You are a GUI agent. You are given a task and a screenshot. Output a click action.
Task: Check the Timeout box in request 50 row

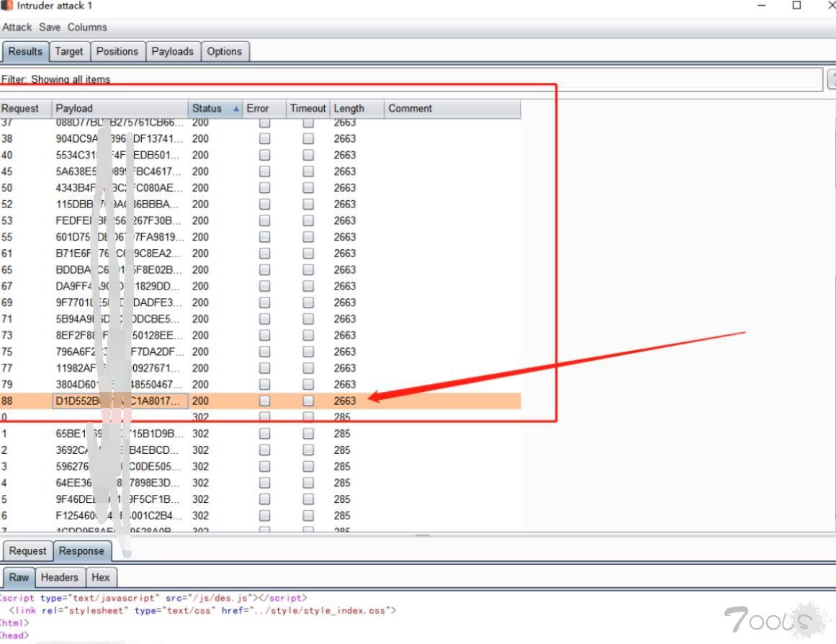click(308, 188)
